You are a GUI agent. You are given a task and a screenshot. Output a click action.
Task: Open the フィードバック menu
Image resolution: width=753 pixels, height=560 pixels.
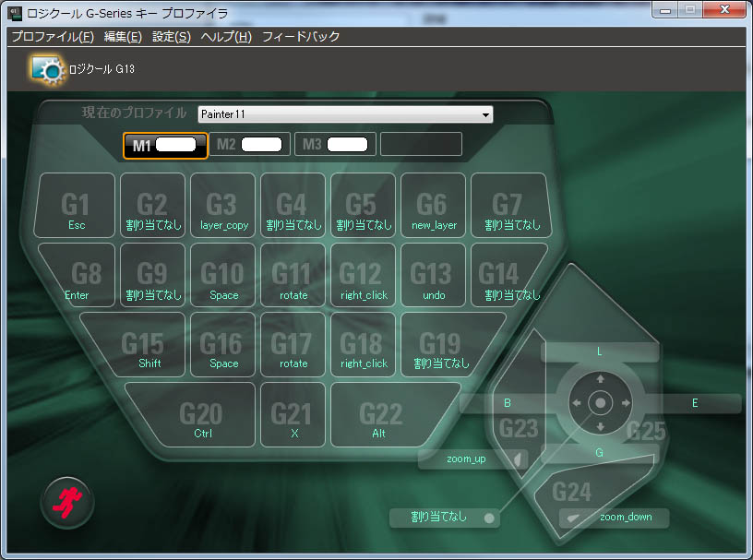point(301,37)
